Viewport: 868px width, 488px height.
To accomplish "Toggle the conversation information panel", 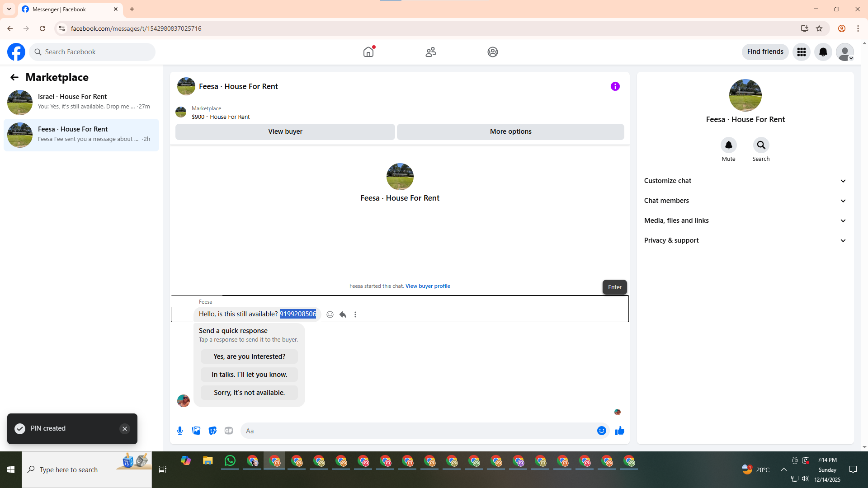I will click(615, 86).
